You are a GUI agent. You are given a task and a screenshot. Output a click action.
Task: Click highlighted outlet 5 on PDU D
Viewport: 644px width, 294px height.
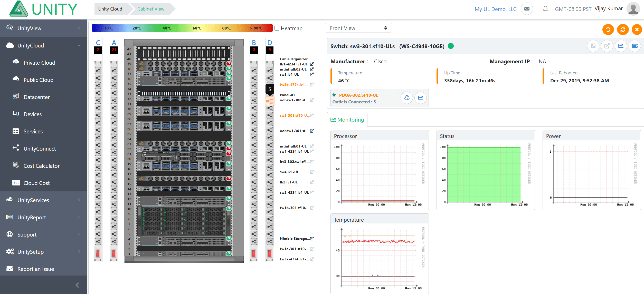pos(270,101)
